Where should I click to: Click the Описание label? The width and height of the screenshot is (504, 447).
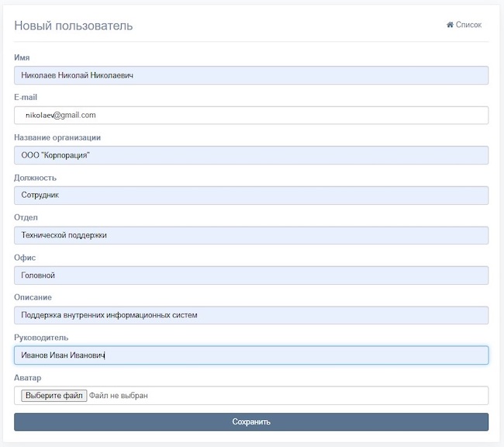tap(33, 297)
